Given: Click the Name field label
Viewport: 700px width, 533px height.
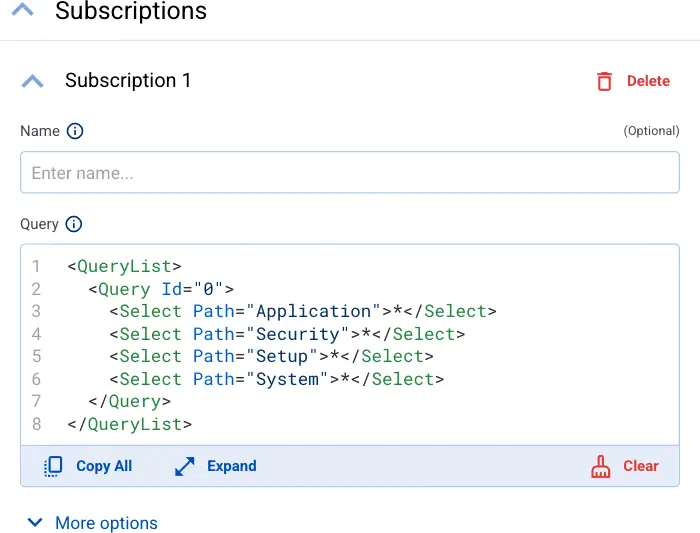Looking at the screenshot, I should coord(40,131).
